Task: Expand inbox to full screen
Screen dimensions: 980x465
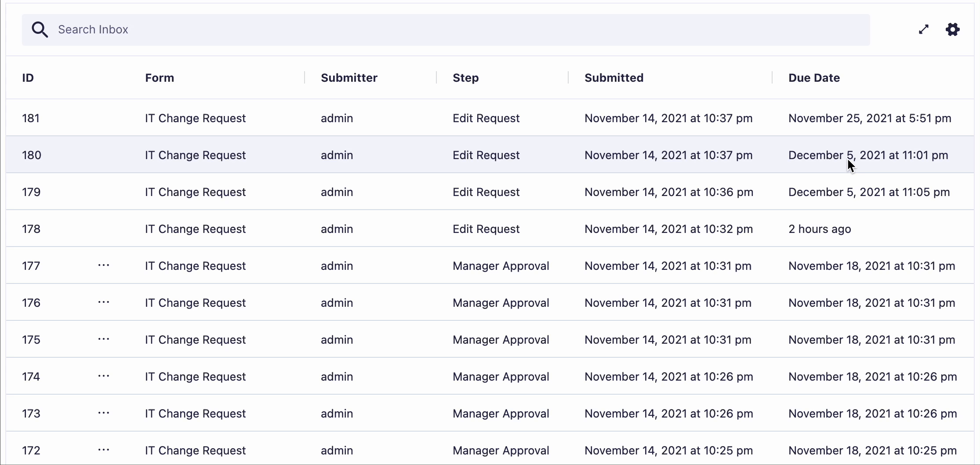Action: coord(924,29)
